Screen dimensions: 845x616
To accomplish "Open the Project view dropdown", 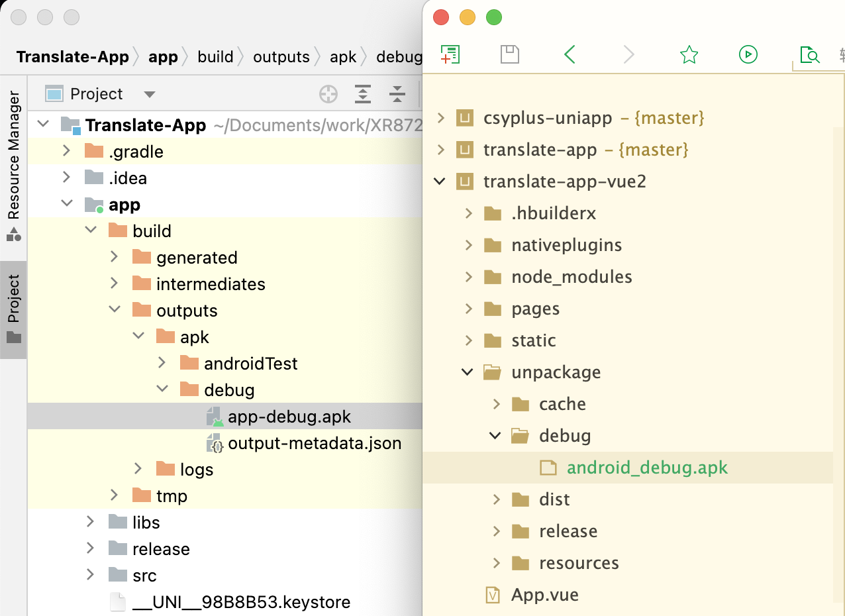I will click(x=150, y=95).
